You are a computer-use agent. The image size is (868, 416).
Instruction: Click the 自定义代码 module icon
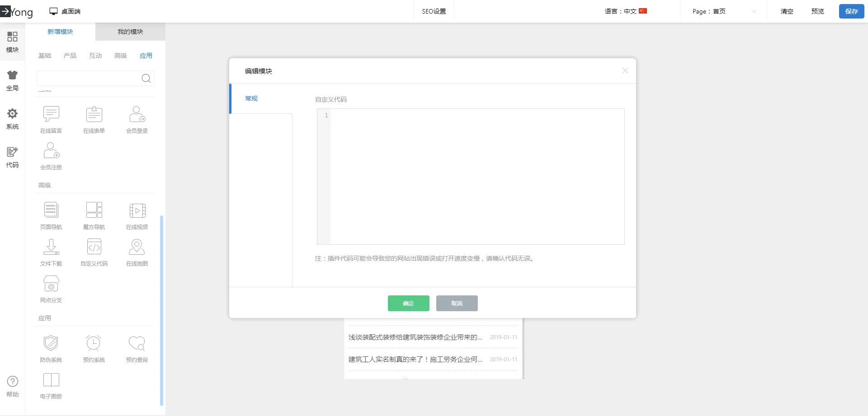(x=94, y=247)
